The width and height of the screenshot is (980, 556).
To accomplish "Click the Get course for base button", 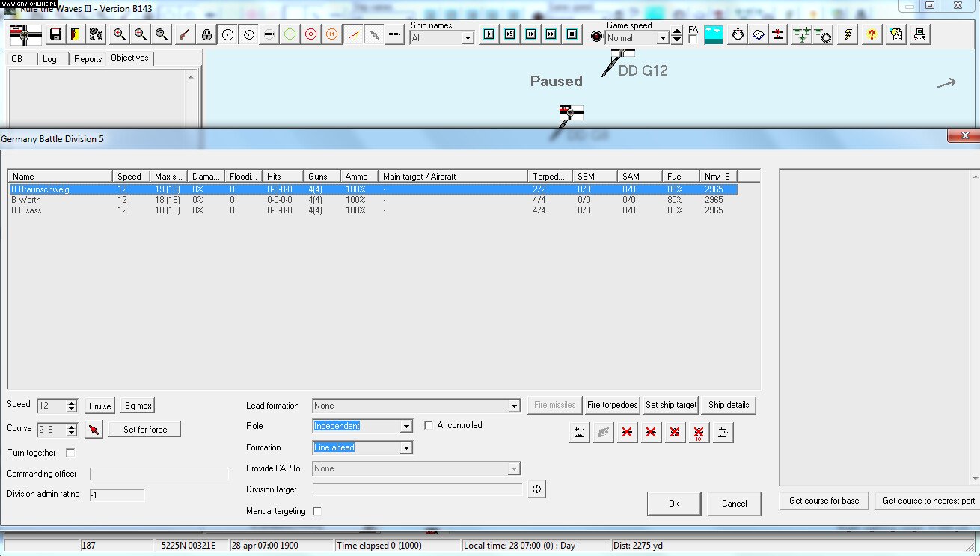I will click(823, 500).
